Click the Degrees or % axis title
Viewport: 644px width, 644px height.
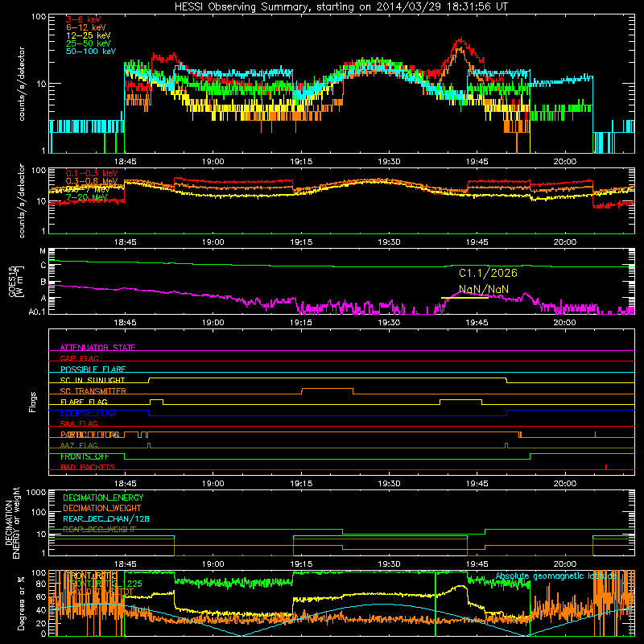pyautogui.click(x=21, y=603)
